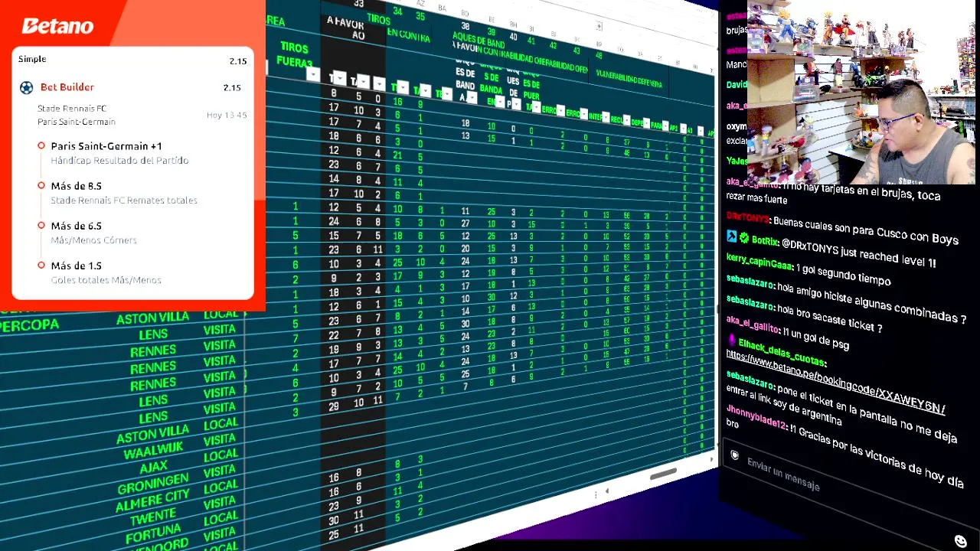Click the PERCOPA cell in the spreadsheet
The height and width of the screenshot is (551, 980).
tap(29, 325)
